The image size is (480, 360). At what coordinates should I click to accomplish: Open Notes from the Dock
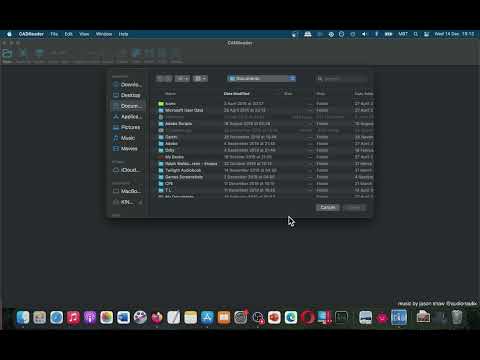pyautogui.click(x=190, y=317)
